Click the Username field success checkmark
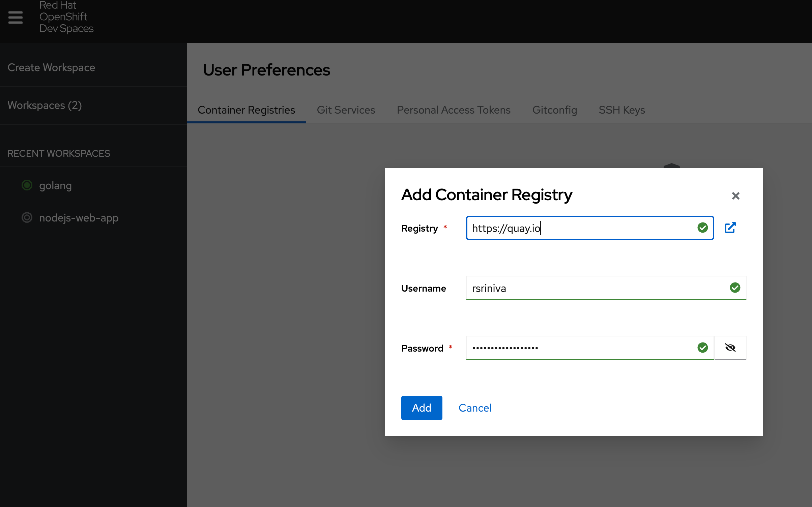This screenshot has width=812, height=507. point(735,288)
